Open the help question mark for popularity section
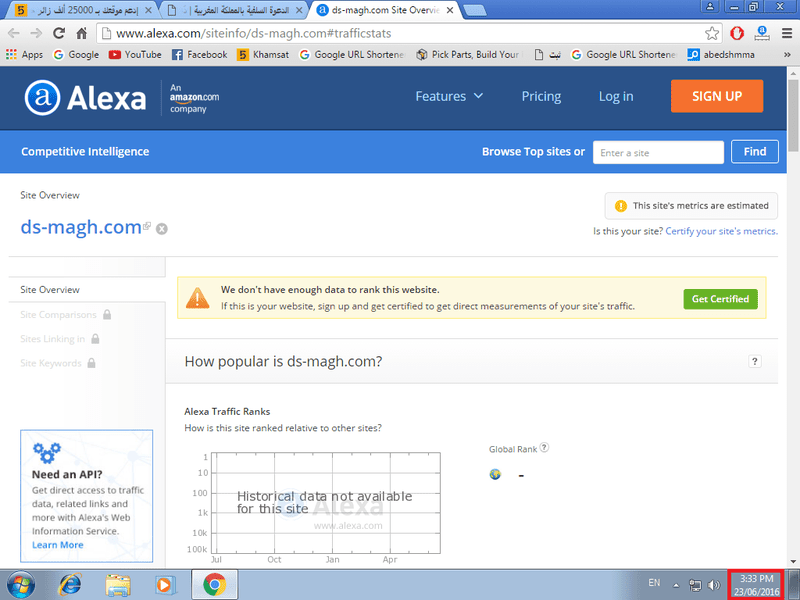The height and width of the screenshot is (600, 800). (x=755, y=361)
